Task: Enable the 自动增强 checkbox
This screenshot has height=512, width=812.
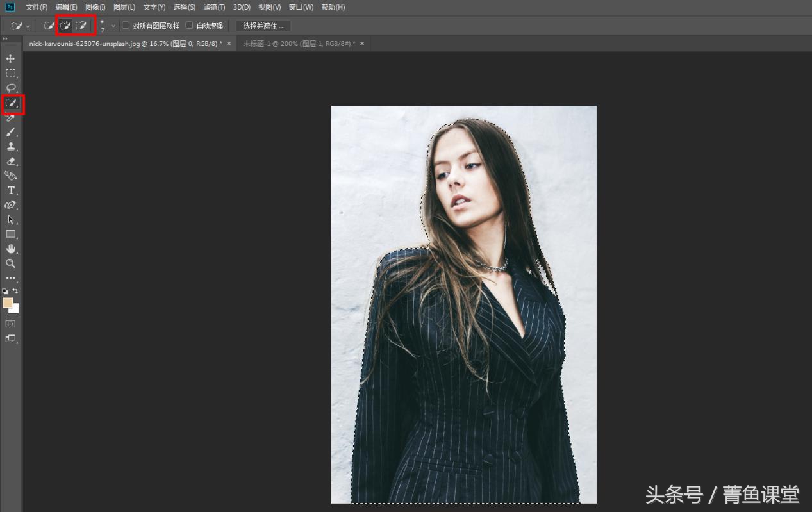Action: [189, 26]
